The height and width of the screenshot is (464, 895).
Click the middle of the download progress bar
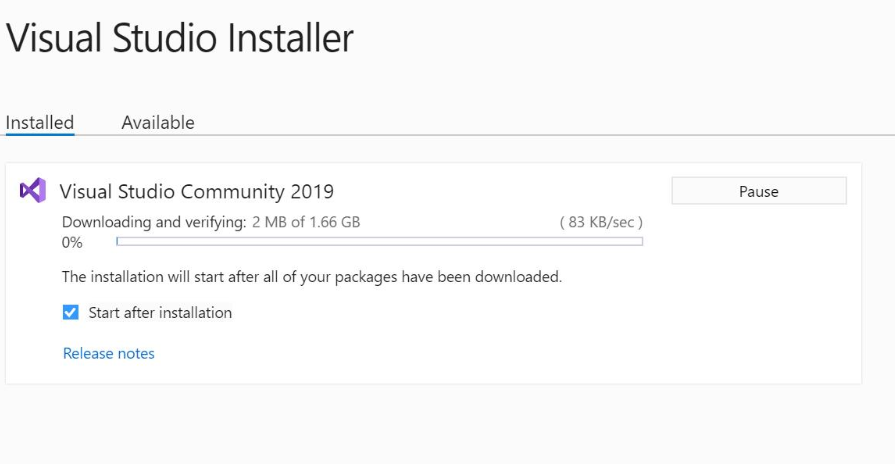[x=380, y=241]
